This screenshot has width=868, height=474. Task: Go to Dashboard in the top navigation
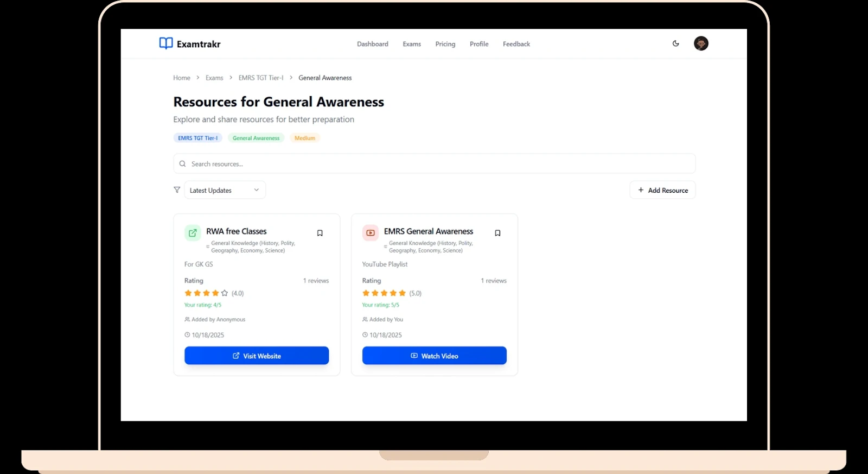point(373,44)
